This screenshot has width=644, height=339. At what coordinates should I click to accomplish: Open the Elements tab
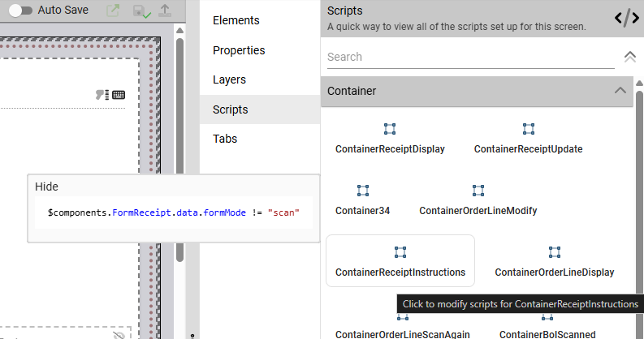pyautogui.click(x=236, y=20)
